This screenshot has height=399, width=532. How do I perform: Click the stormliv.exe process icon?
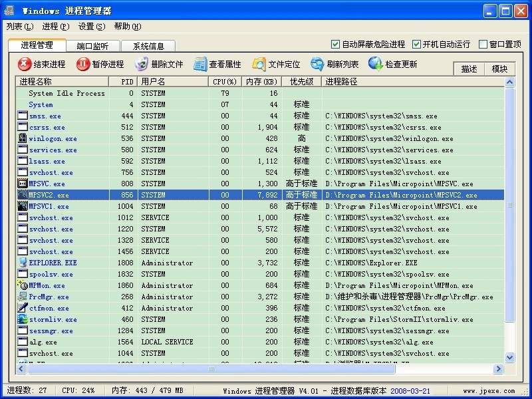[x=23, y=319]
